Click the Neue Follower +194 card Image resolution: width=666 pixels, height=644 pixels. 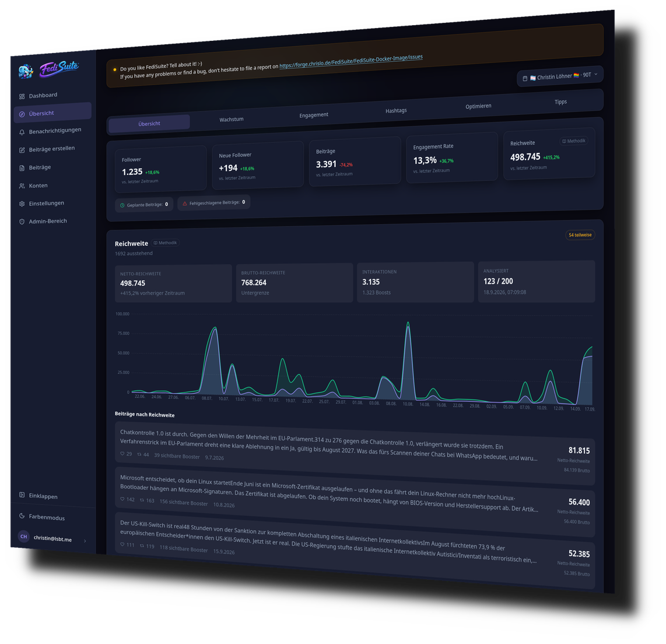click(x=258, y=165)
